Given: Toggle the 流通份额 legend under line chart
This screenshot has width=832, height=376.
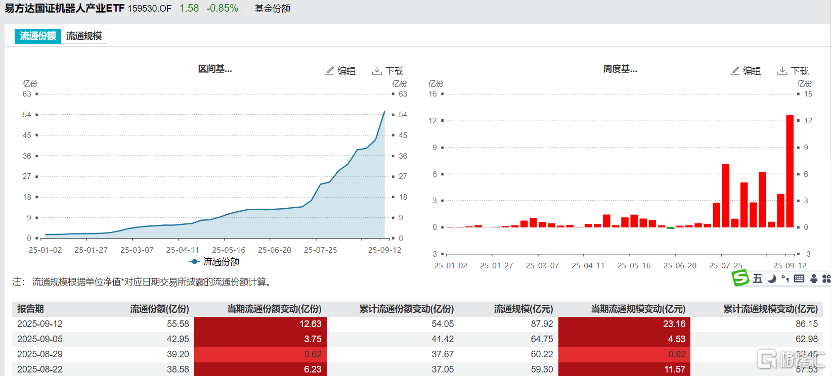Looking at the screenshot, I should pos(215,261).
